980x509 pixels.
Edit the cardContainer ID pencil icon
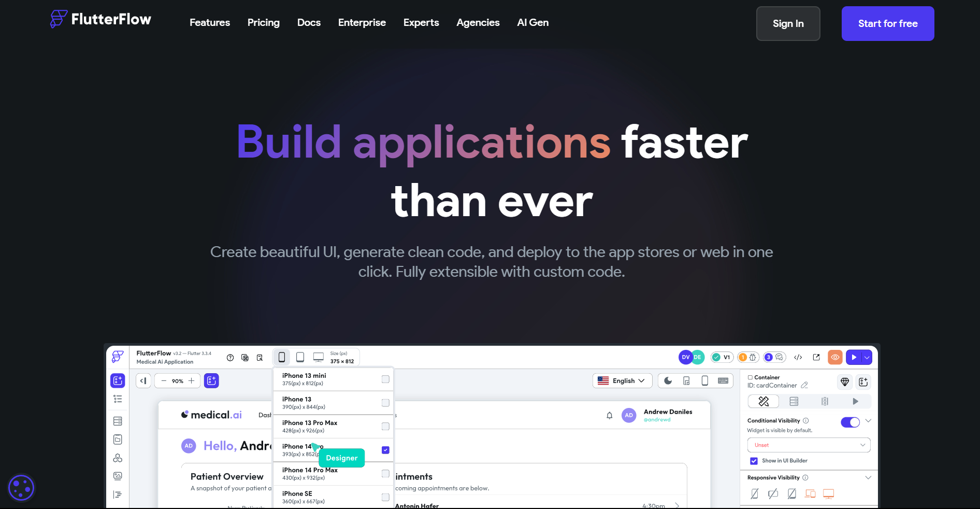pyautogui.click(x=804, y=385)
